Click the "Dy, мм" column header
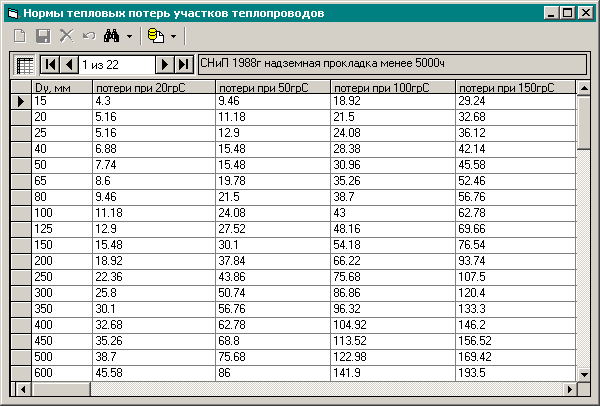600x406 pixels. click(x=61, y=88)
